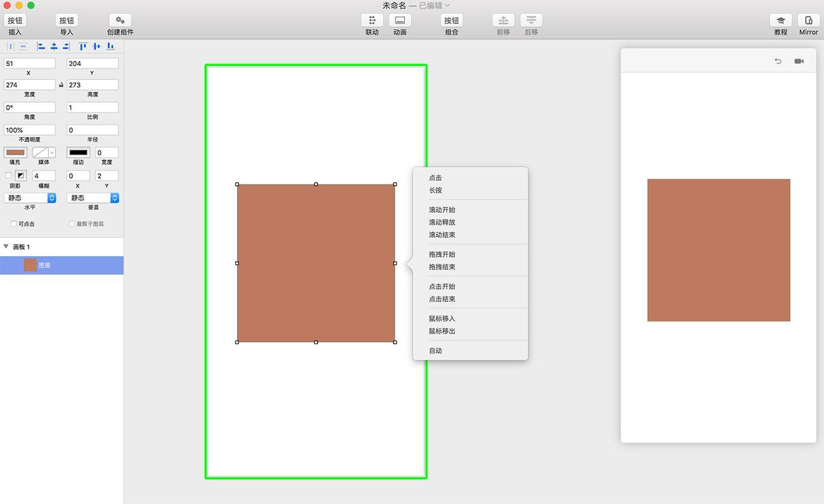Click the preview video record icon

[x=799, y=61]
